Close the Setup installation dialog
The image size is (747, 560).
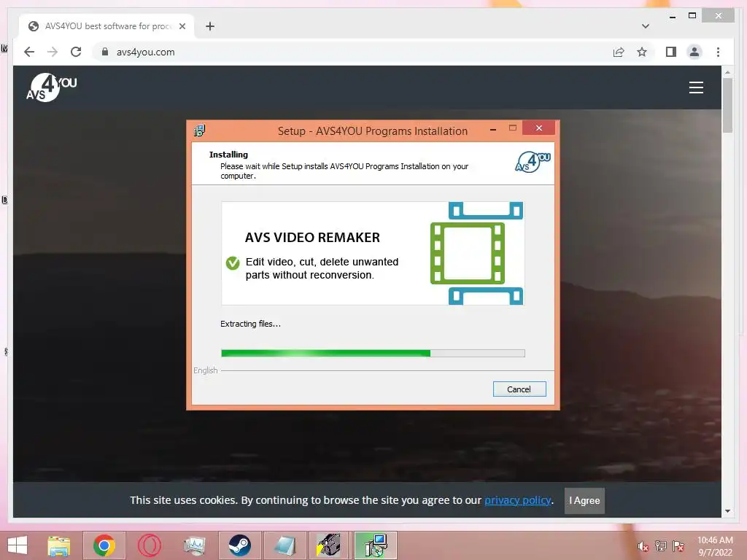539,128
